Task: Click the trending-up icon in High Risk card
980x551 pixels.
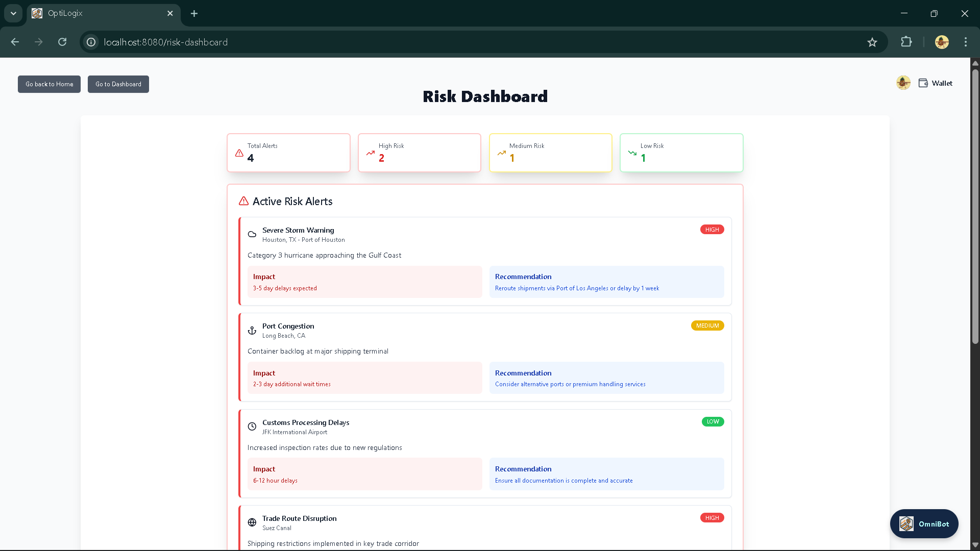Action: [x=370, y=153]
